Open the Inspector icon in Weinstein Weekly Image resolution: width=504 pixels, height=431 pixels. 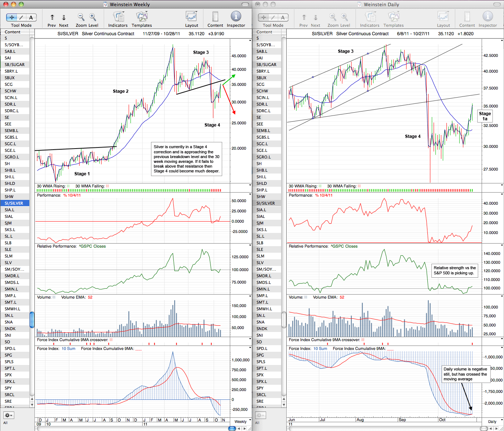coord(236,16)
